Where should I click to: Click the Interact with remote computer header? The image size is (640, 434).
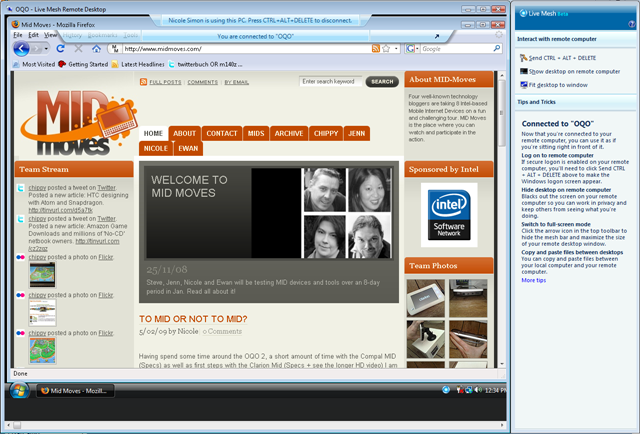point(557,39)
